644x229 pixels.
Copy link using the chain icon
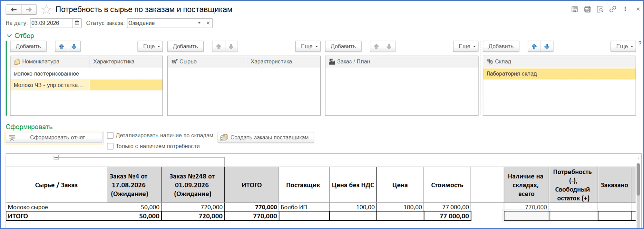[x=613, y=9]
